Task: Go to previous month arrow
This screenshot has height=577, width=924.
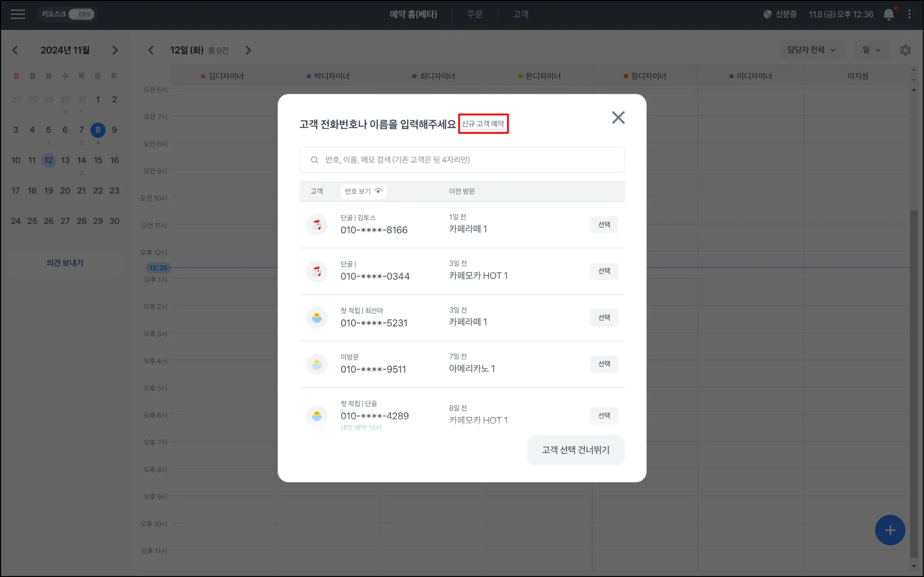Action: (15, 50)
